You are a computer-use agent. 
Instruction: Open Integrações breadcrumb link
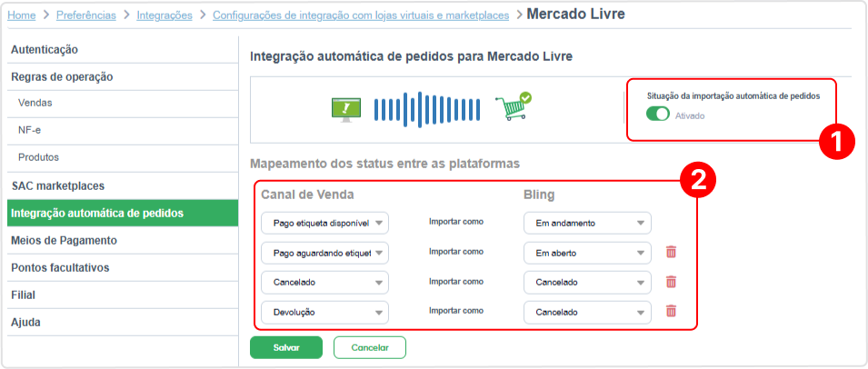click(x=165, y=15)
